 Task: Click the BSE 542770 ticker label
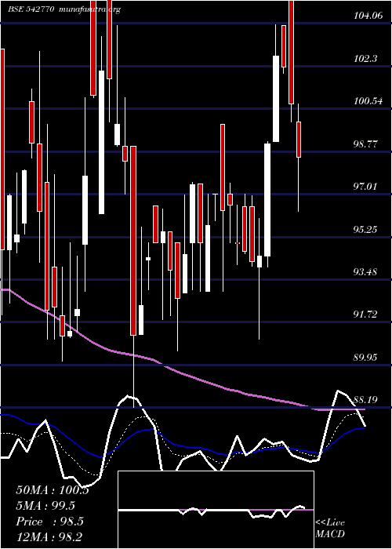(x=31, y=9)
